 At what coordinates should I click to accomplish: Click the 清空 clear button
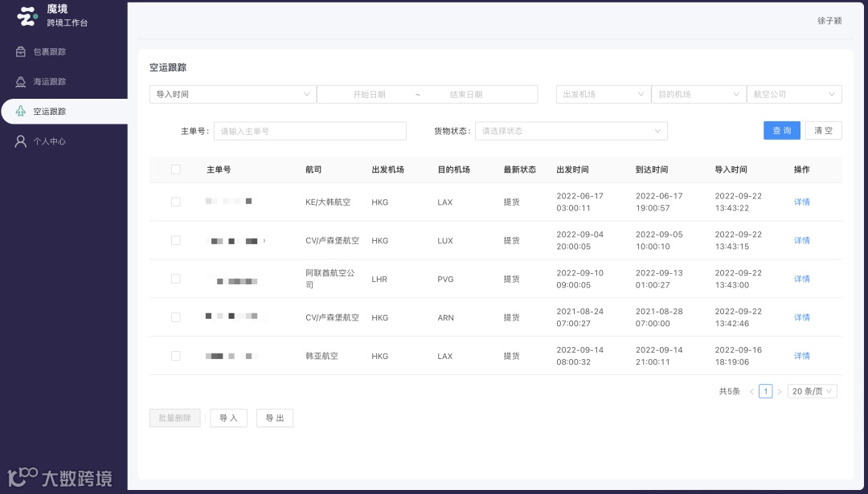click(x=823, y=131)
